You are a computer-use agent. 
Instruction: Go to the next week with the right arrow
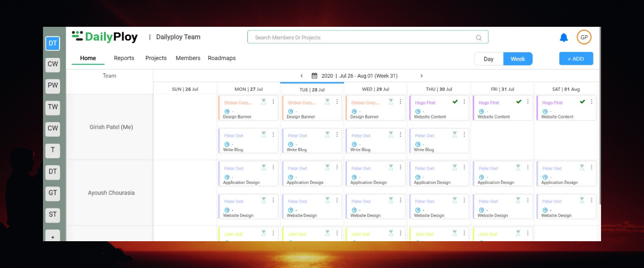[421, 76]
